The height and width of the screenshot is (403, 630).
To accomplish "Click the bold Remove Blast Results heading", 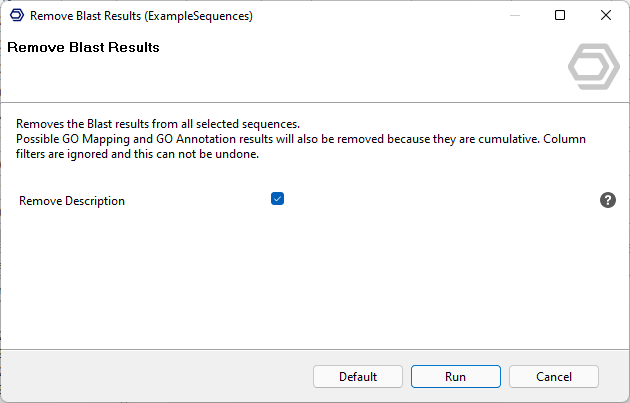I will pyautogui.click(x=84, y=47).
